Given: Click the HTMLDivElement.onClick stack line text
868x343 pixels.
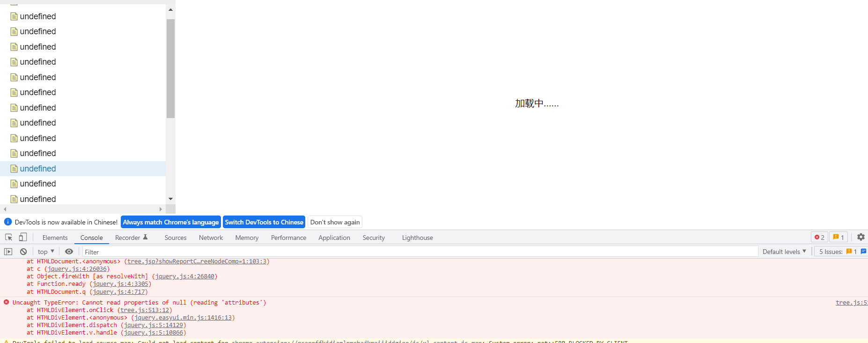Looking at the screenshot, I should click(99, 310).
